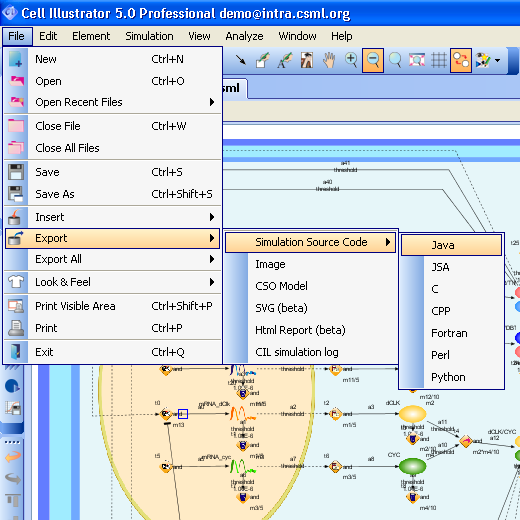Choose Open from the File menu
This screenshot has height=520, width=520.
[113, 81]
